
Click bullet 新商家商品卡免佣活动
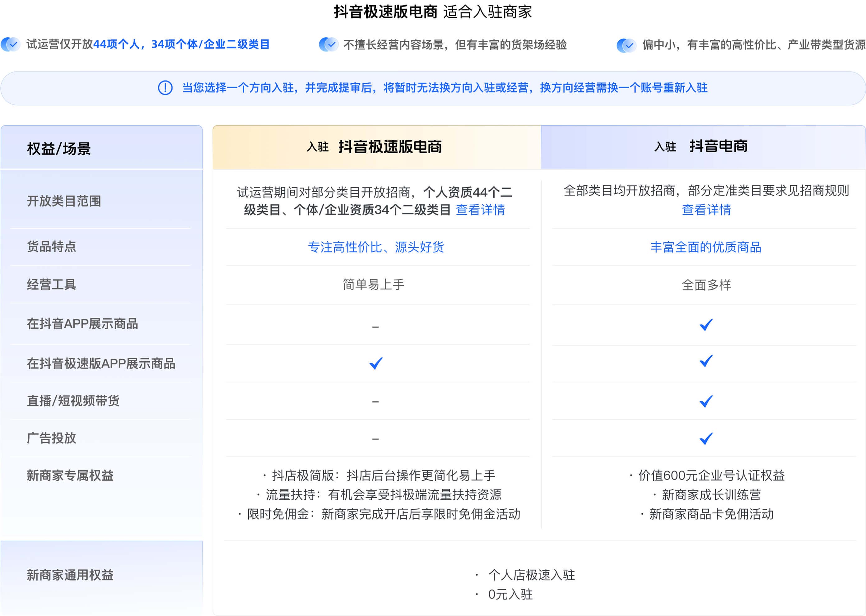(x=707, y=514)
